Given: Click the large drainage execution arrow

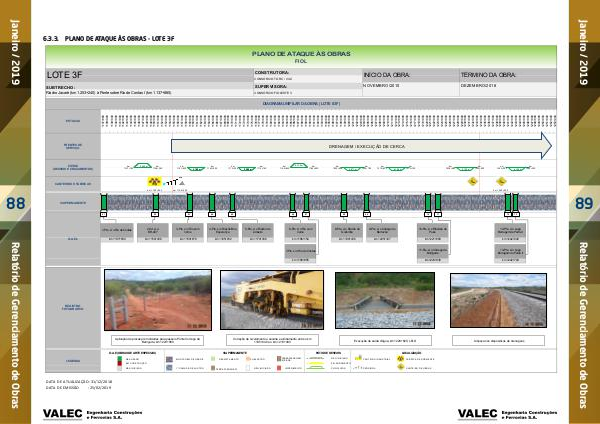Looking at the screenshot, I should click(362, 145).
